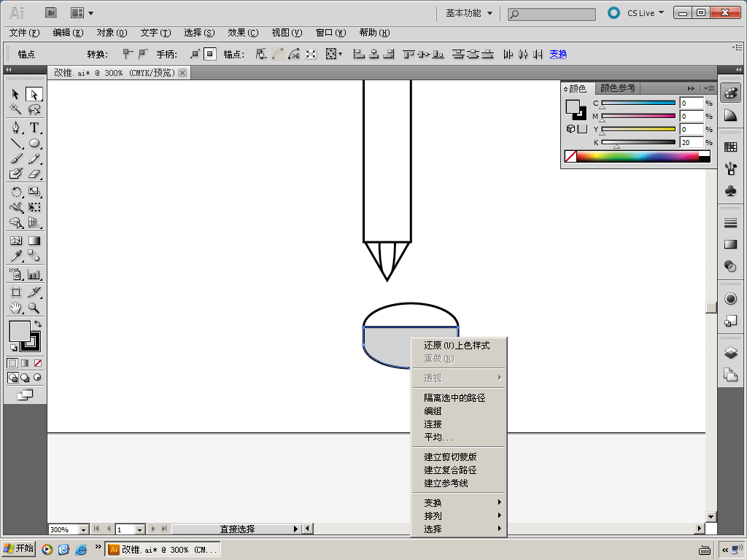This screenshot has width=747, height=560.
Task: Open the zoom level 300% dropdown
Action: click(x=83, y=529)
